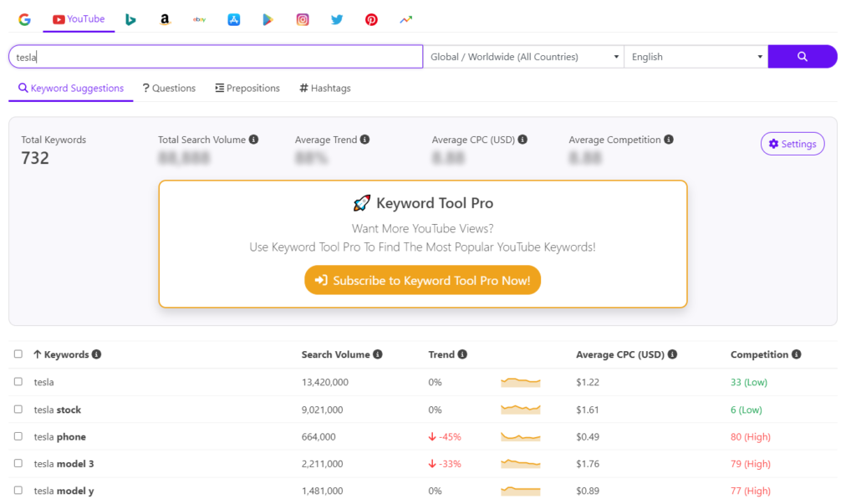Viewport: 856px width, 504px height.
Task: Tick the checkbox for tesla stock
Action: (x=18, y=410)
